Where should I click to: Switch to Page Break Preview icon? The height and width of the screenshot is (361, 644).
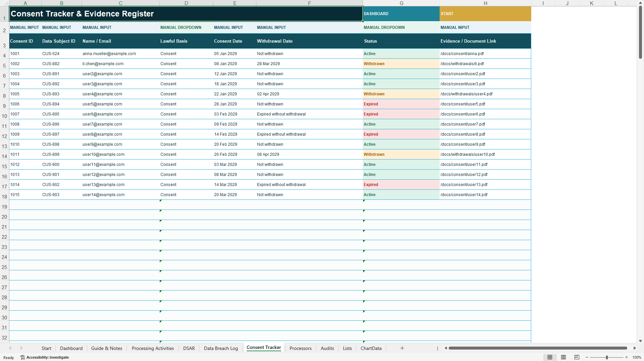pyautogui.click(x=577, y=357)
